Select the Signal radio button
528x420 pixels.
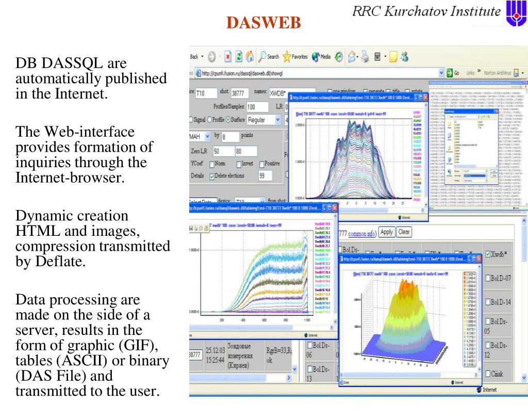pyautogui.click(x=191, y=120)
